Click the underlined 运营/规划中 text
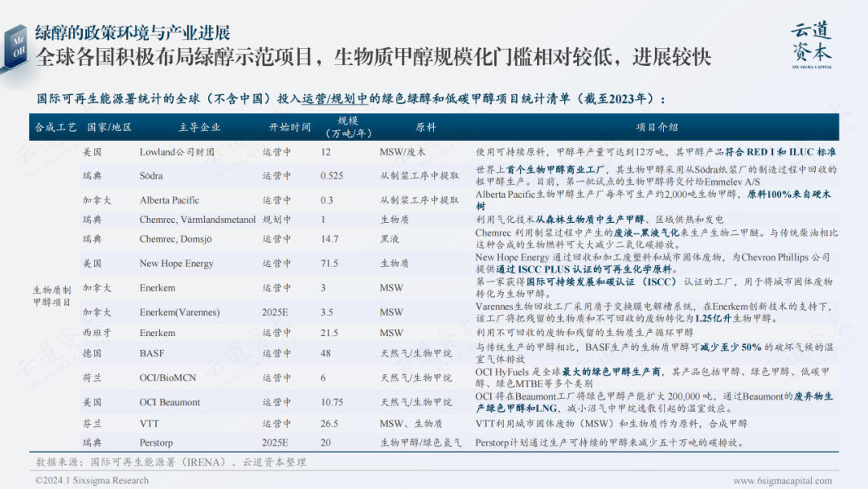Viewport: 868px width, 489px height. (334, 99)
